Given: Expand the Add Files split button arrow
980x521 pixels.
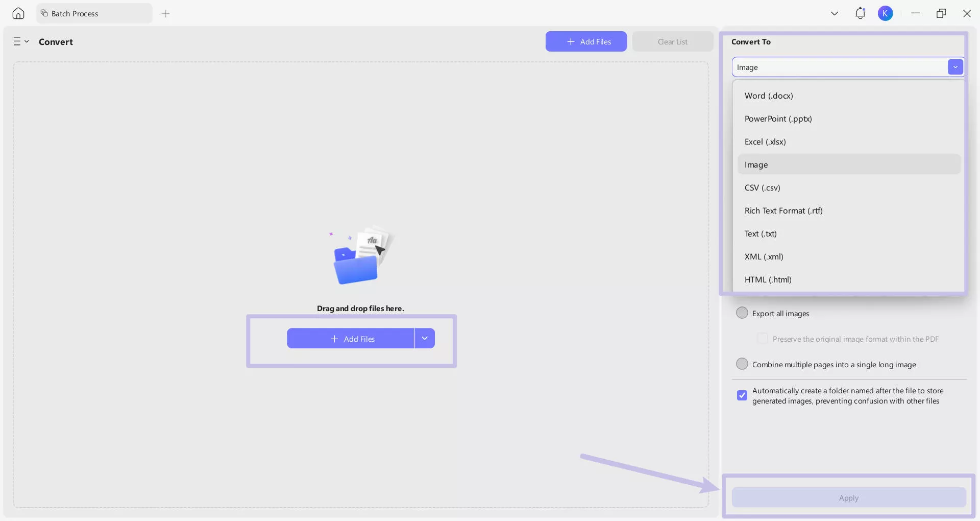Looking at the screenshot, I should (425, 338).
